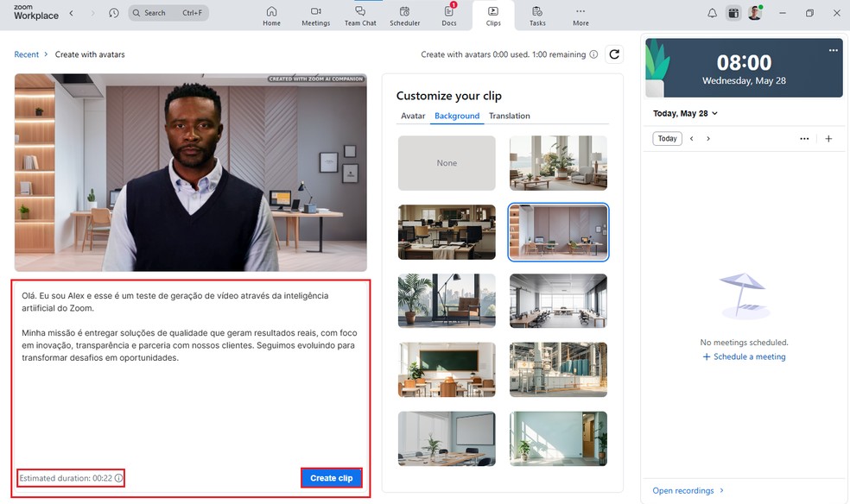The height and width of the screenshot is (504, 850).
Task: Click the history clock icon
Action: click(x=114, y=13)
